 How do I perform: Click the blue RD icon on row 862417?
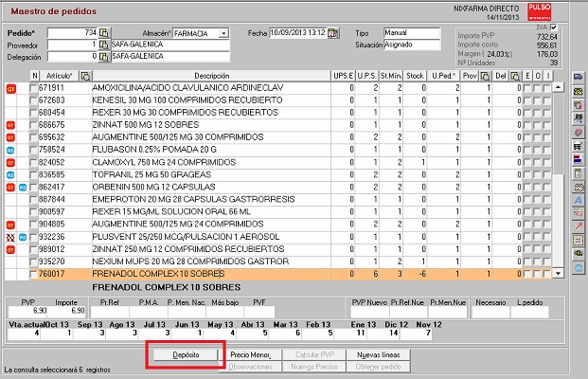point(23,188)
